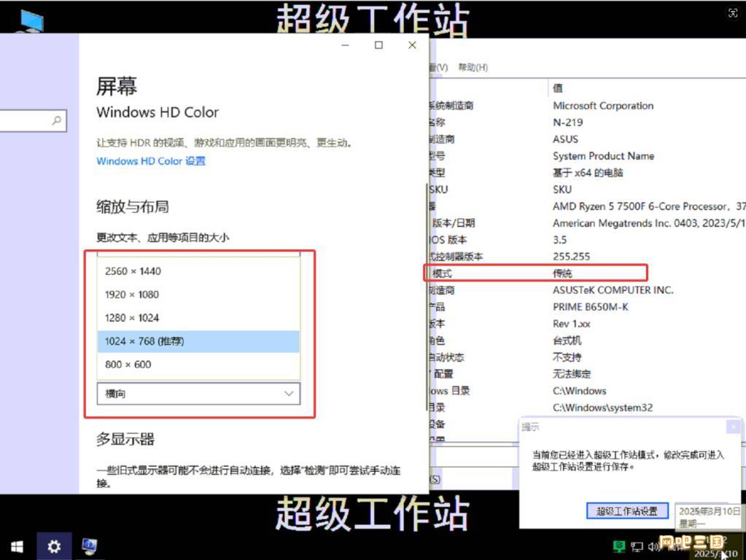Click the 版本/日期 item label

click(453, 222)
